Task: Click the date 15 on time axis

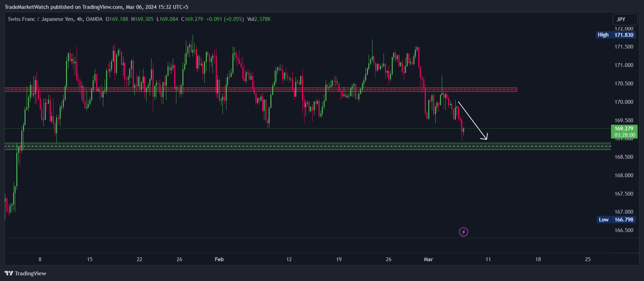Action: [90, 259]
